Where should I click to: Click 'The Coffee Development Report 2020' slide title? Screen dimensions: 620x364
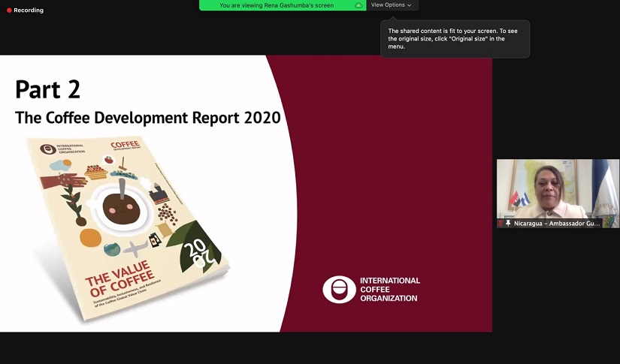pyautogui.click(x=148, y=118)
